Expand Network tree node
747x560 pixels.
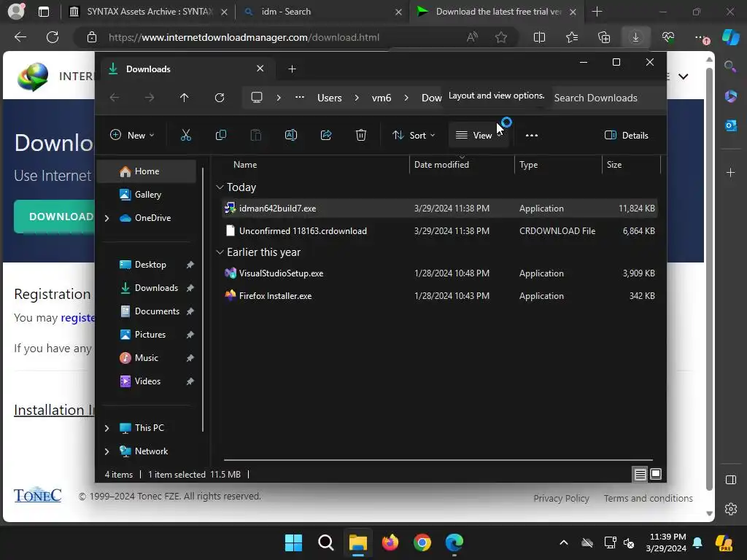coord(107,451)
